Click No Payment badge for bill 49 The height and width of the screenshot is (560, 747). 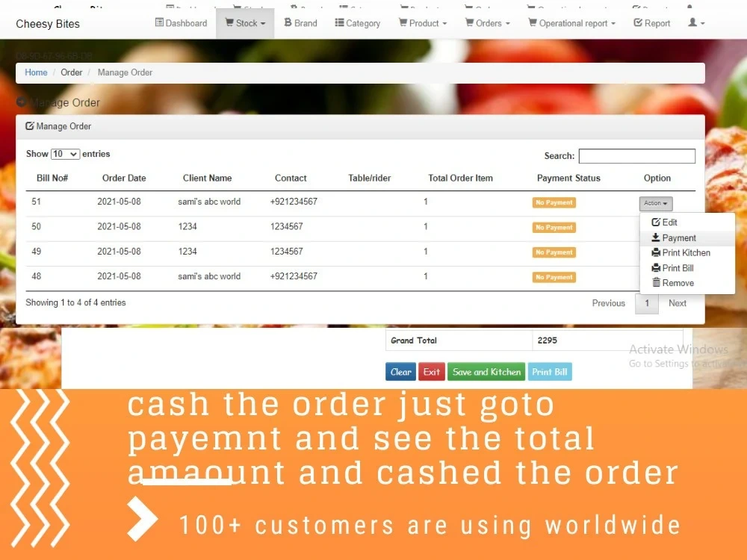point(554,252)
